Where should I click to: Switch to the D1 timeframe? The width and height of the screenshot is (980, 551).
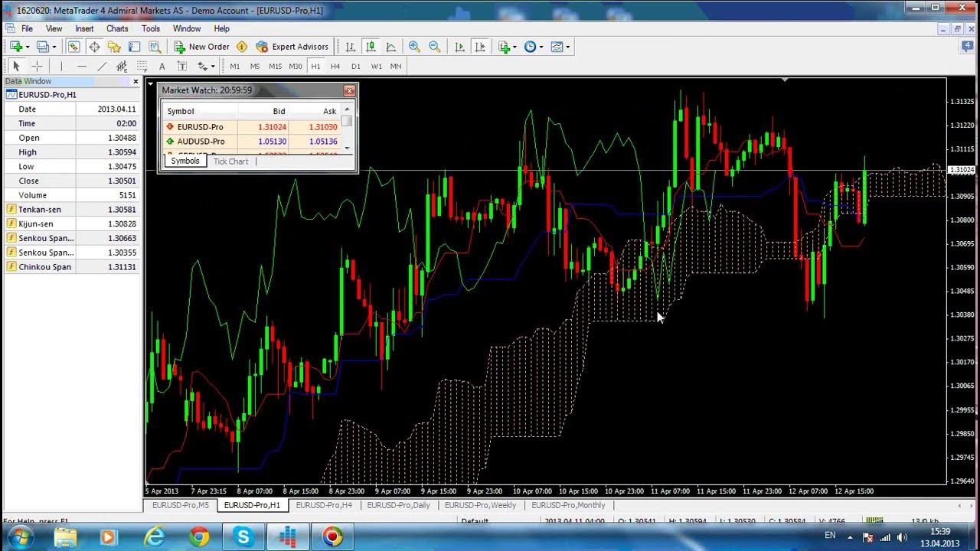pos(355,67)
